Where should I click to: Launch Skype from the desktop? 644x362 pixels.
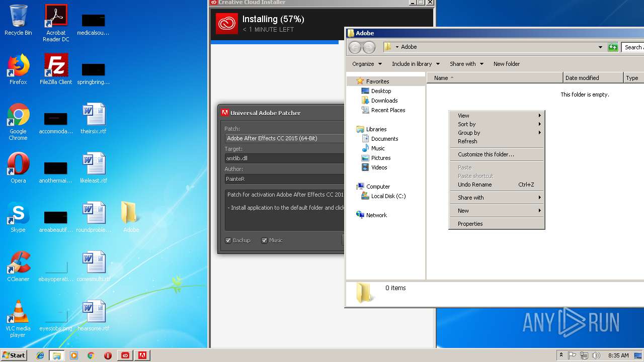point(18,217)
